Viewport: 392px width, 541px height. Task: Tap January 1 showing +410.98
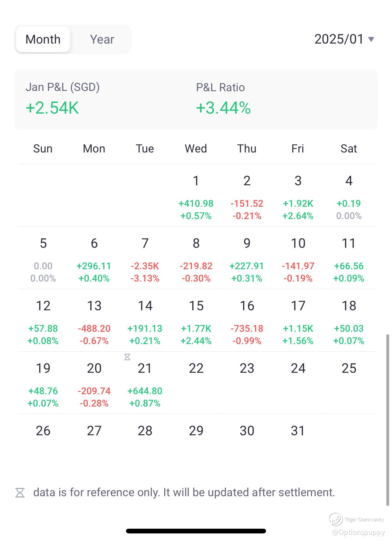(x=196, y=197)
